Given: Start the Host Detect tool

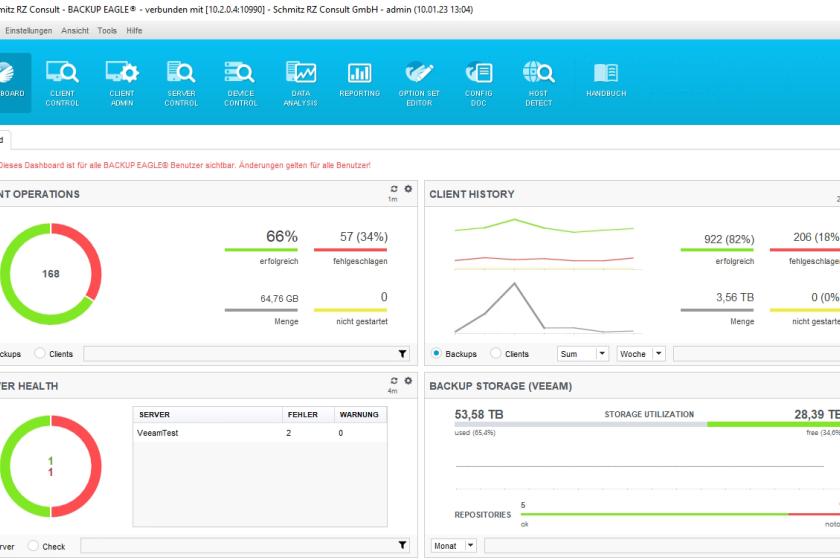Looking at the screenshot, I should (538, 83).
